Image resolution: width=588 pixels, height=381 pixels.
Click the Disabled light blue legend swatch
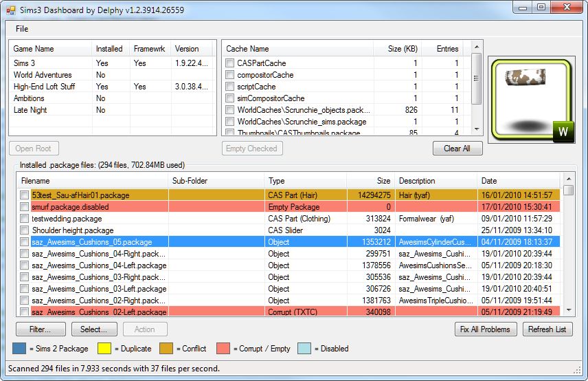click(x=304, y=349)
